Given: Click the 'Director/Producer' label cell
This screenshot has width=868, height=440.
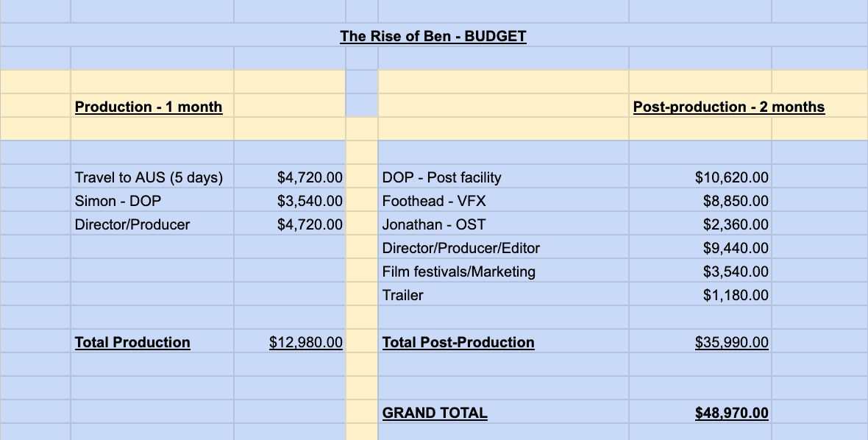Looking at the screenshot, I should [132, 224].
